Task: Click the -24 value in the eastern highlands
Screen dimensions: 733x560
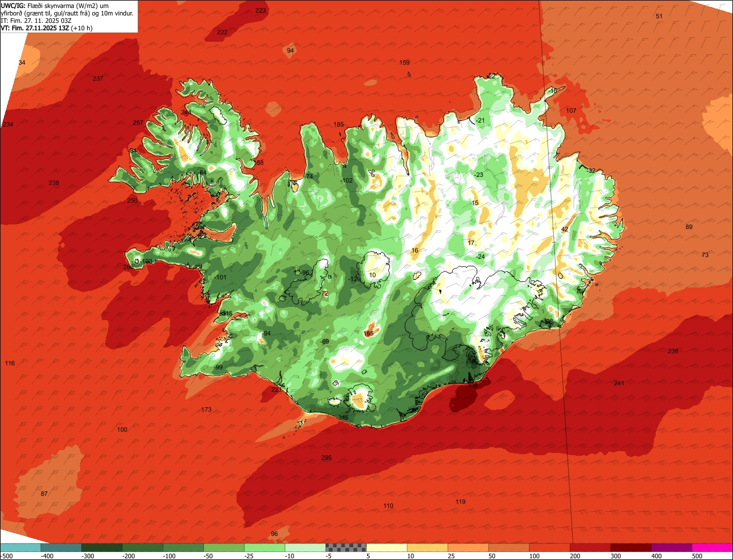Action: tap(480, 257)
